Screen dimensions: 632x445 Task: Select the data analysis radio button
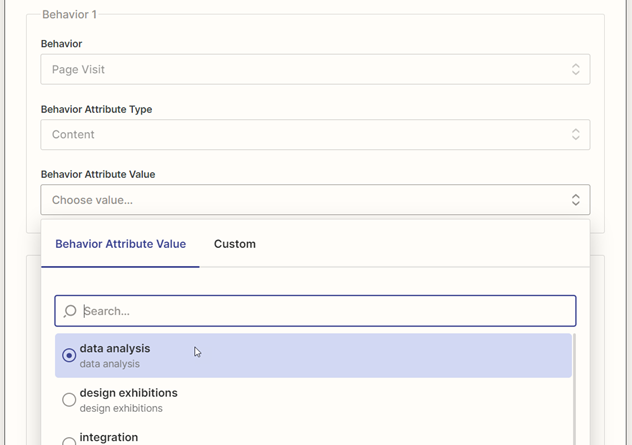coord(69,355)
